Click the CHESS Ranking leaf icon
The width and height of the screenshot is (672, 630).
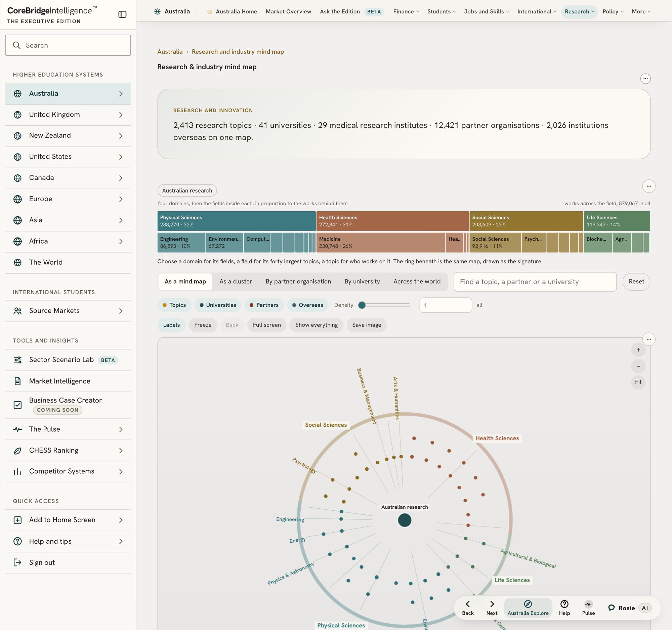(17, 451)
